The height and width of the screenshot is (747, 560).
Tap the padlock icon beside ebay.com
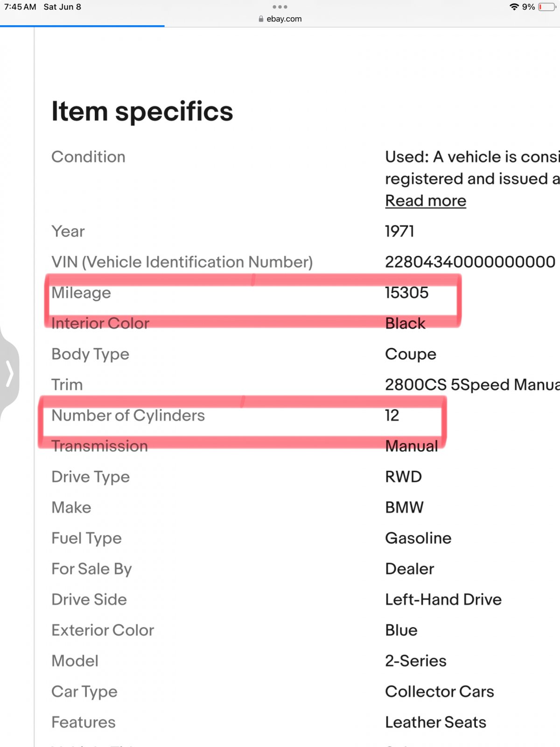tap(261, 19)
